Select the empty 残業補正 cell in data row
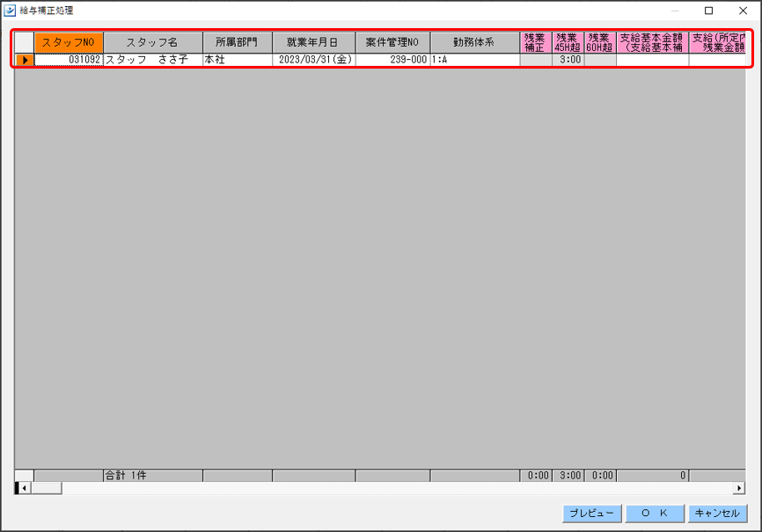The image size is (762, 532). tap(536, 60)
